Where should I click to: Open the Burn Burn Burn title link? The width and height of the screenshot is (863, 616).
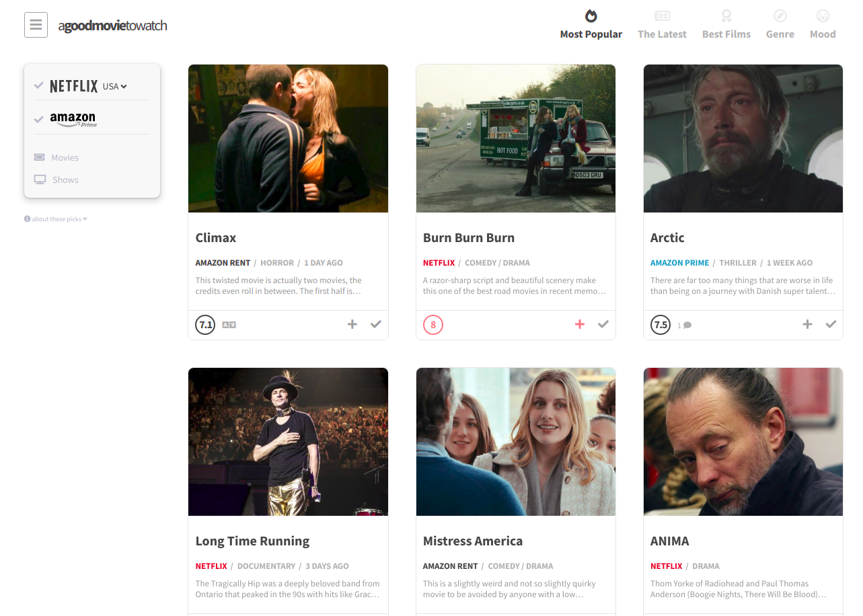[469, 237]
